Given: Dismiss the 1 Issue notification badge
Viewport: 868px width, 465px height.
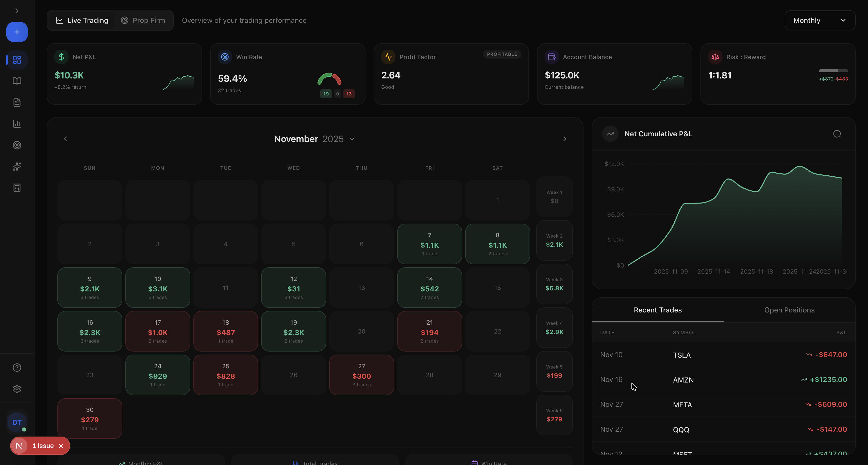Looking at the screenshot, I should click(61, 446).
